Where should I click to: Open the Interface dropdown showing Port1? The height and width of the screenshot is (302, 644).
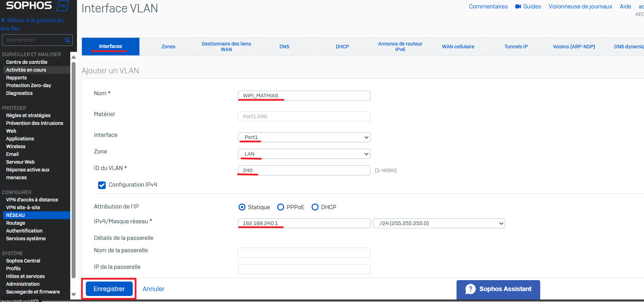pyautogui.click(x=304, y=137)
